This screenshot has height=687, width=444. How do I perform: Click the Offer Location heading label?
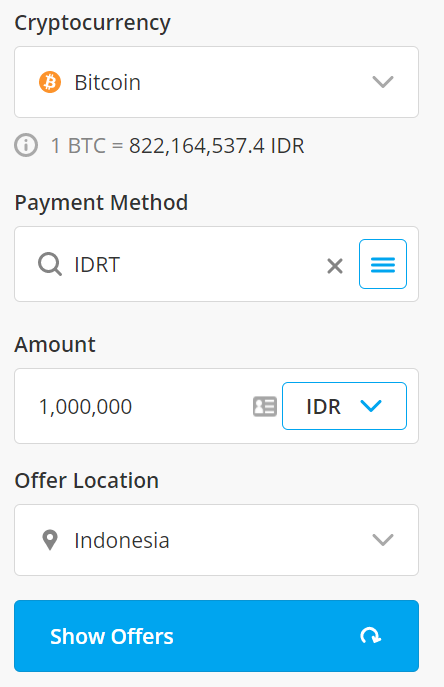tap(87, 481)
